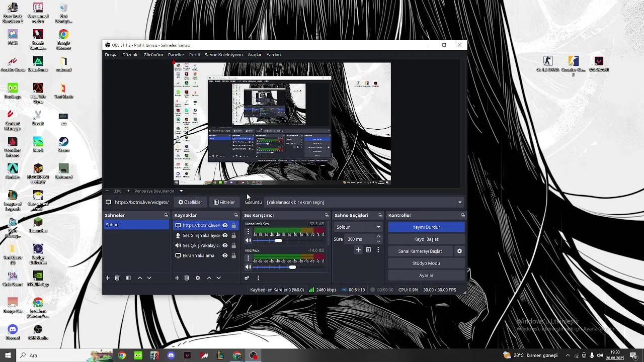Screen dimensions: 644x362
Task: Add a new source in Kaynaklar panel
Action: point(177,278)
